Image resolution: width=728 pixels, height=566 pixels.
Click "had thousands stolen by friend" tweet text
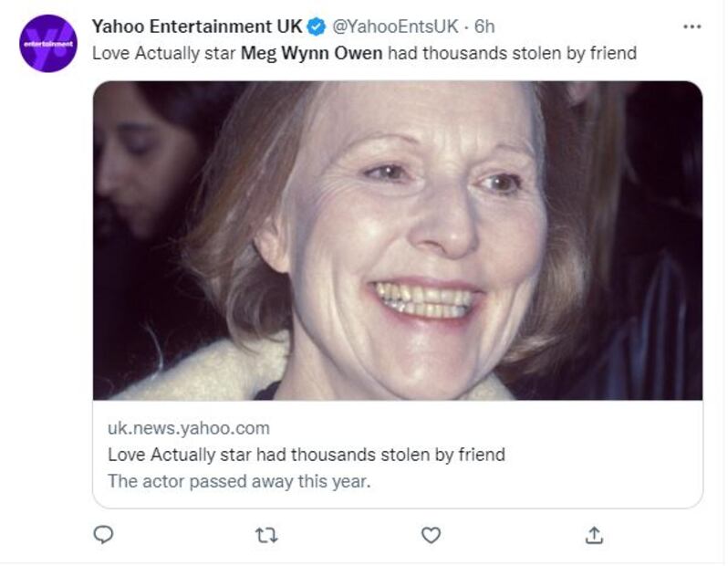click(x=512, y=53)
